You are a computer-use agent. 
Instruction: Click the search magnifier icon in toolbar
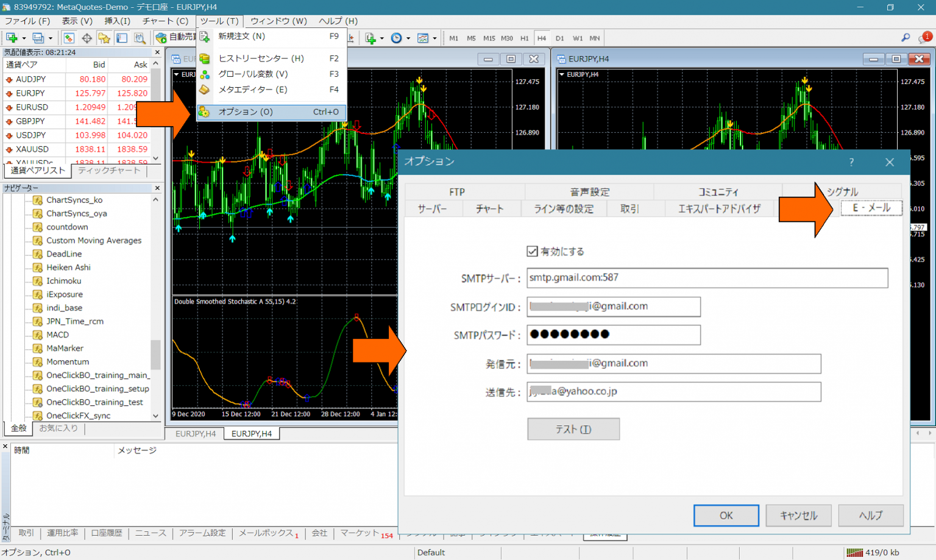[x=906, y=38]
